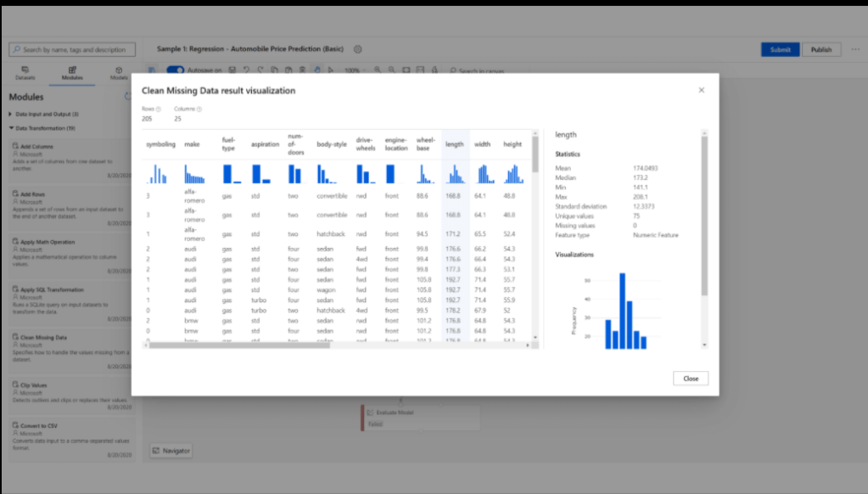Image resolution: width=868 pixels, height=494 pixels.
Task: Expand Data Input and Output section
Action: [12, 114]
